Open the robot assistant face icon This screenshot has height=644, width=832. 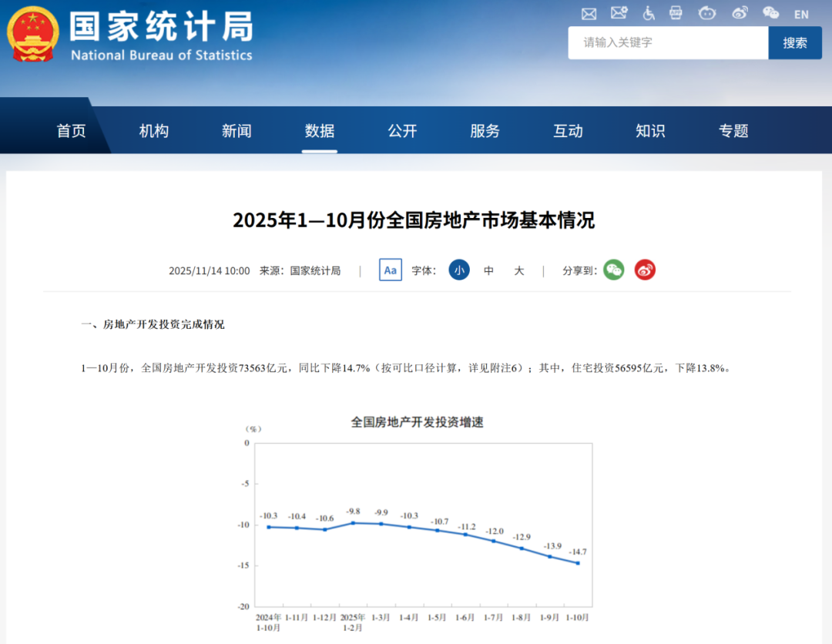(x=706, y=13)
